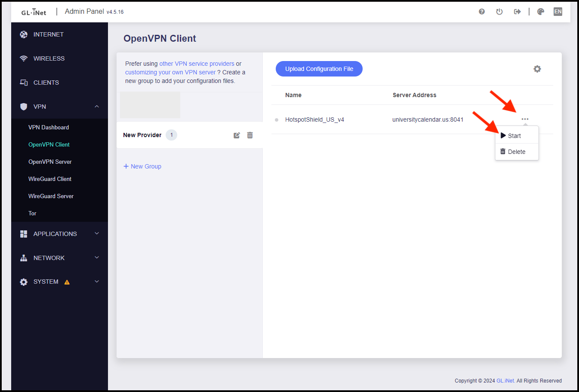
Task: Click the power reboot icon
Action: [499, 12]
